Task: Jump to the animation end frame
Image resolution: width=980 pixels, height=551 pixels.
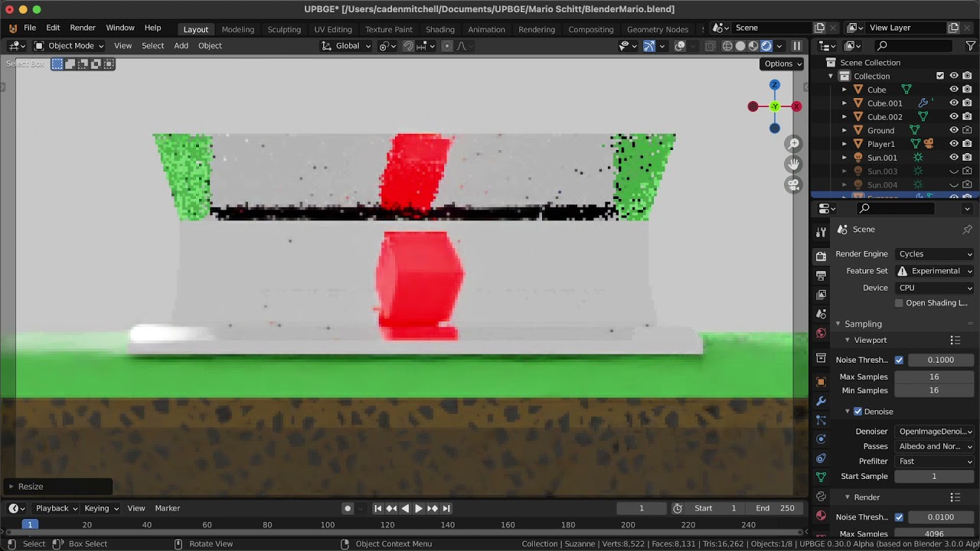Action: coord(446,508)
